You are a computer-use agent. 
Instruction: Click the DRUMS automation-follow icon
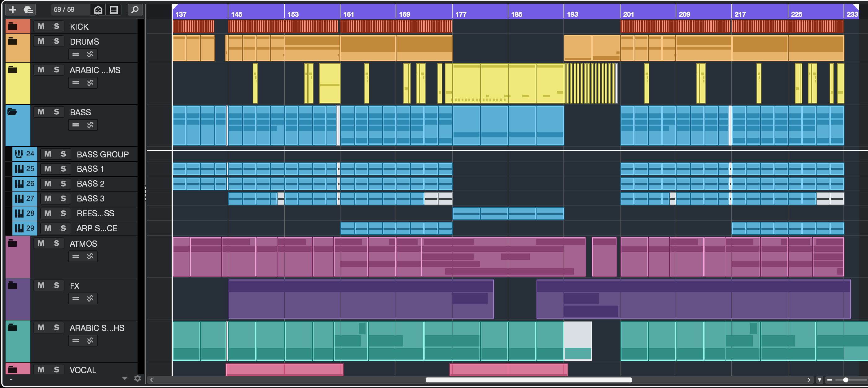click(x=90, y=54)
